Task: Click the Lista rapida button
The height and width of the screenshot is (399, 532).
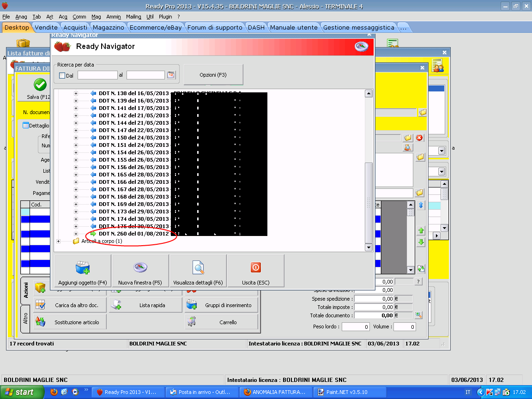Action: pyautogui.click(x=146, y=305)
